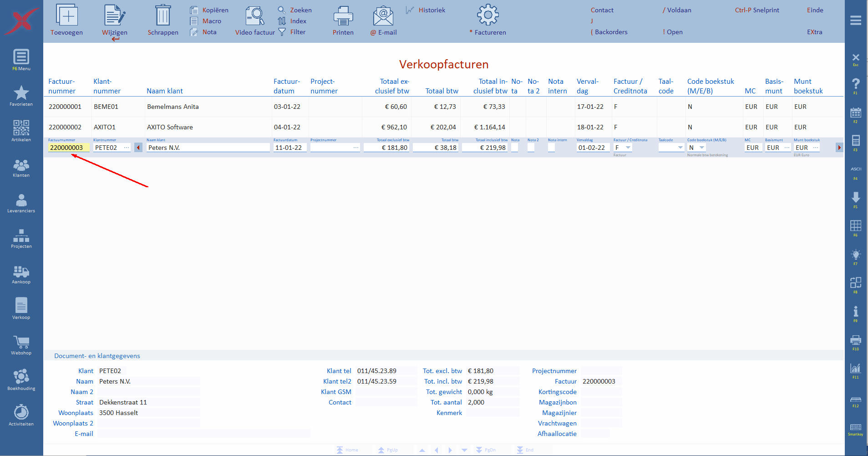The width and height of the screenshot is (868, 456).
Task: Click the Contact link
Action: 602,10
